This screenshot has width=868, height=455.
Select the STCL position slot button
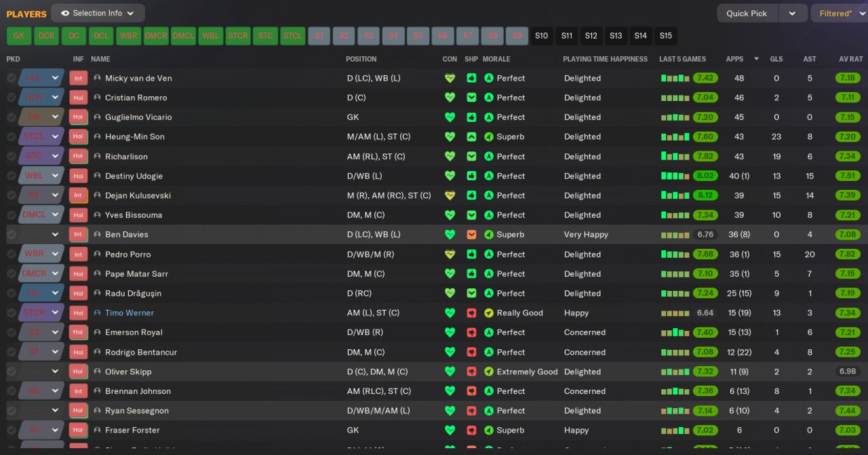(292, 36)
